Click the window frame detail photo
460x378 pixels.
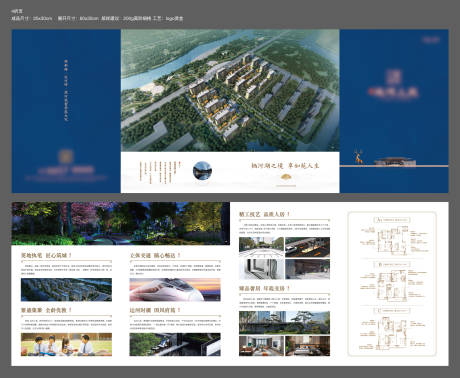point(261,269)
